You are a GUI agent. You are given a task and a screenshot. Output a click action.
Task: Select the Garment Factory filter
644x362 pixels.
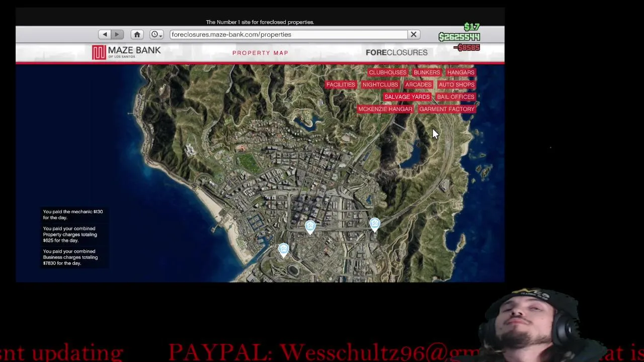pos(447,109)
